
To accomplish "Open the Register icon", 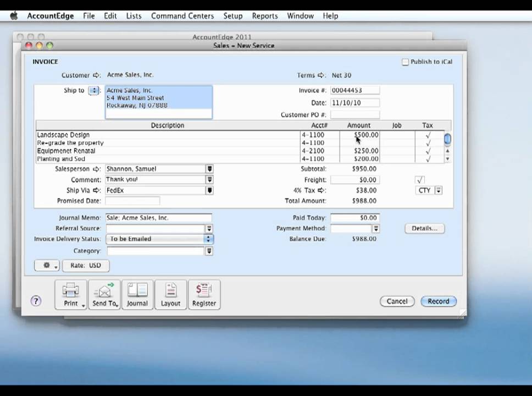I will (204, 294).
